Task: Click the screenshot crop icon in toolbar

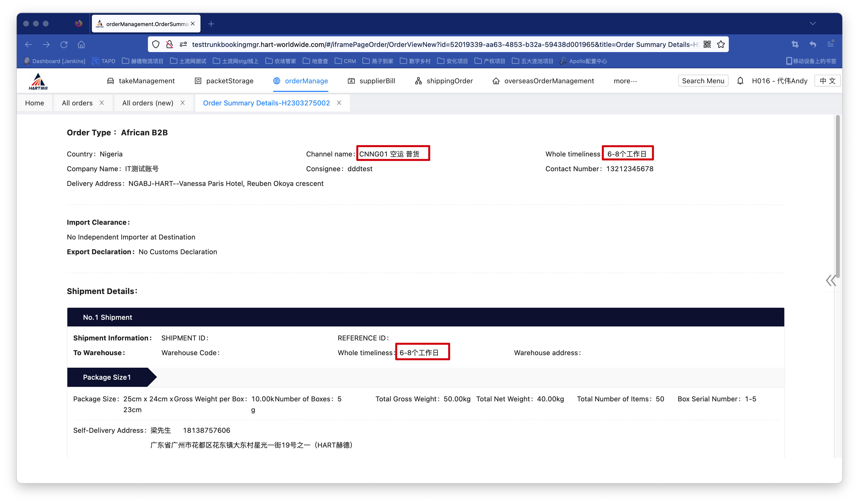Action: coord(795,44)
